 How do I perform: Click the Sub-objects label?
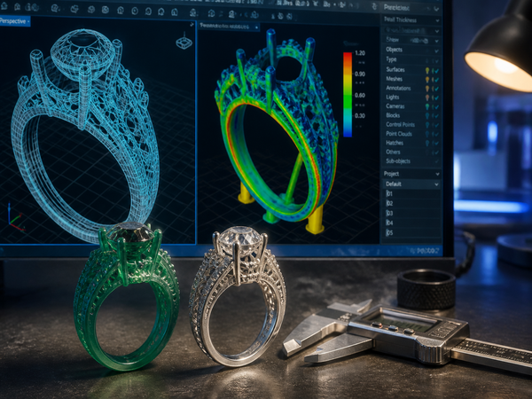pos(398,161)
